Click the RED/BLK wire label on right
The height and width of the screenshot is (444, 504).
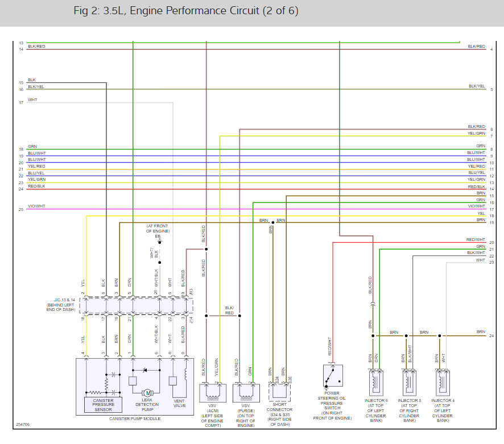pos(476,186)
